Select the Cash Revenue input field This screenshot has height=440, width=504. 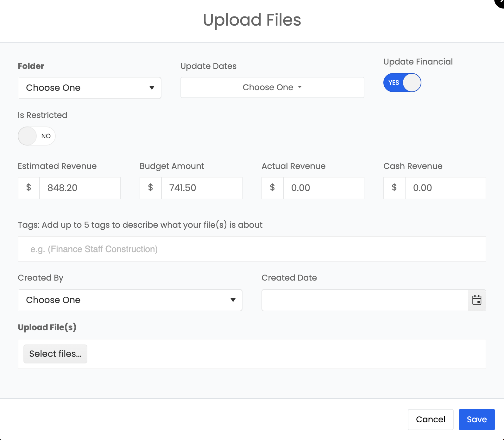pyautogui.click(x=445, y=188)
